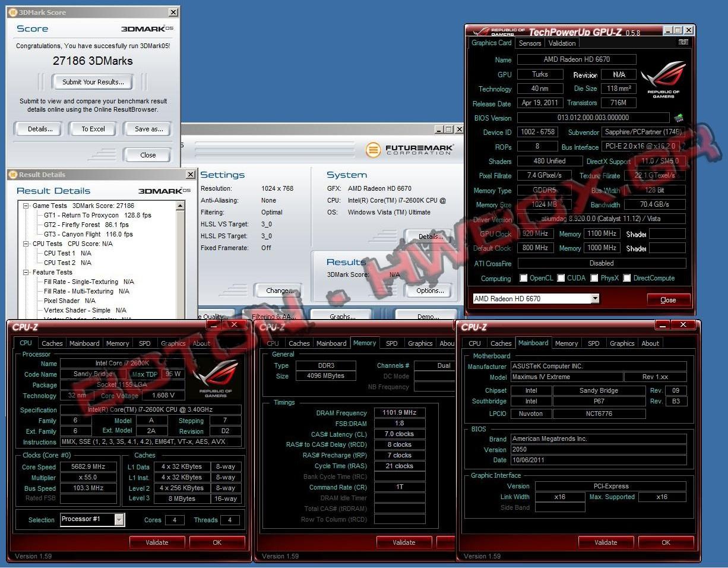
Task: Select the Graphics Card tab in GPU-Z
Action: pos(491,43)
